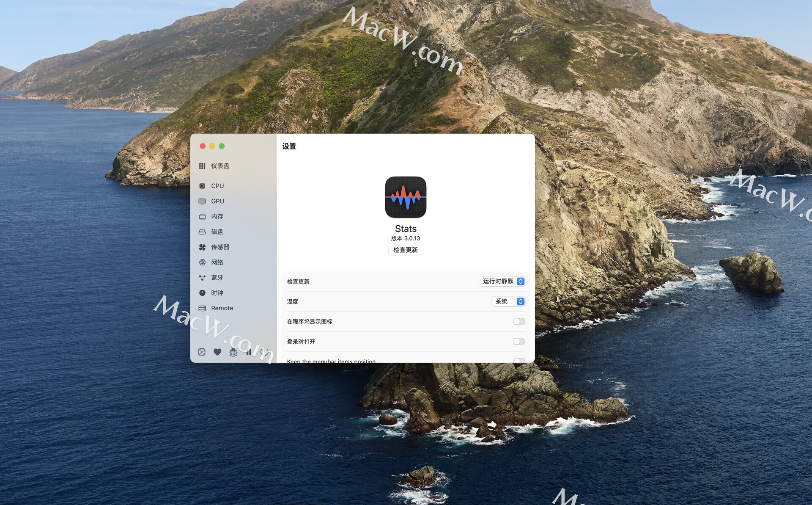Viewport: 812px width, 505px height.
Task: Click the heart support icon
Action: point(217,352)
